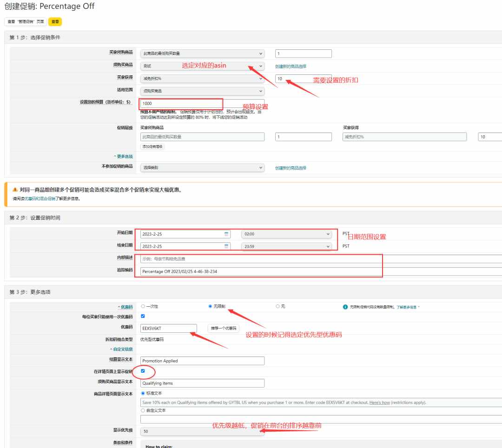Click the 促销层级 减免折扣% field
Image resolution: width=502 pixels, height=448 pixels.
point(405,137)
